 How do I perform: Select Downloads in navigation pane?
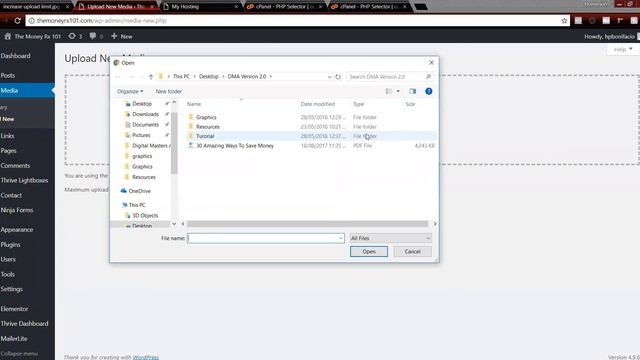[x=145, y=114]
